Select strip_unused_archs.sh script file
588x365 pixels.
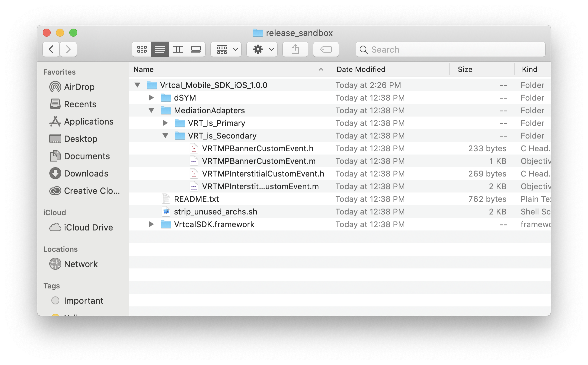pos(215,212)
